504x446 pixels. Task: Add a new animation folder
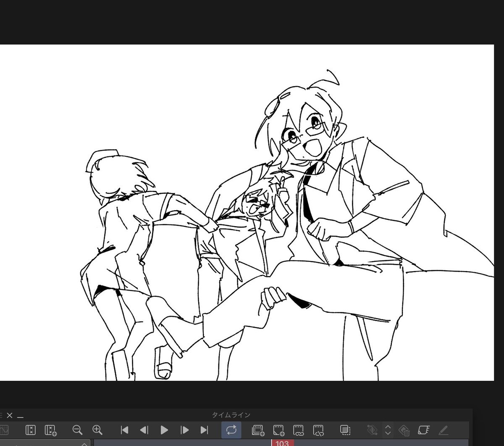(x=258, y=430)
